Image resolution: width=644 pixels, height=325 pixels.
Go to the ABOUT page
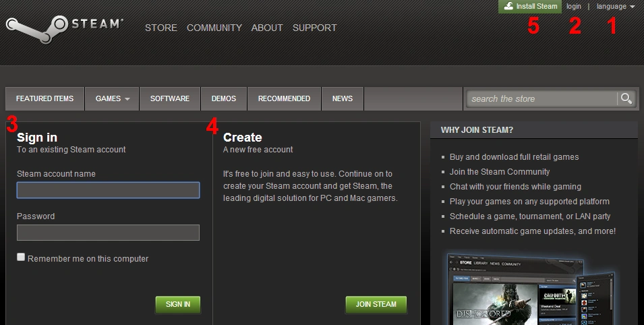[267, 28]
